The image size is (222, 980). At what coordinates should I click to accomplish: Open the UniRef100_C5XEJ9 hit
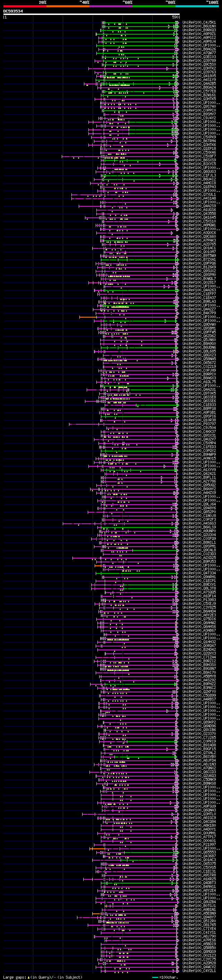[x=199, y=604]
